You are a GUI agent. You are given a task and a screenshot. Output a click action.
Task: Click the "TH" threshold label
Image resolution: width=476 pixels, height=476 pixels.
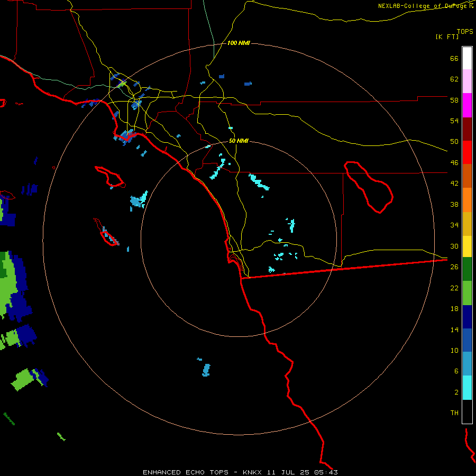pos(454,413)
